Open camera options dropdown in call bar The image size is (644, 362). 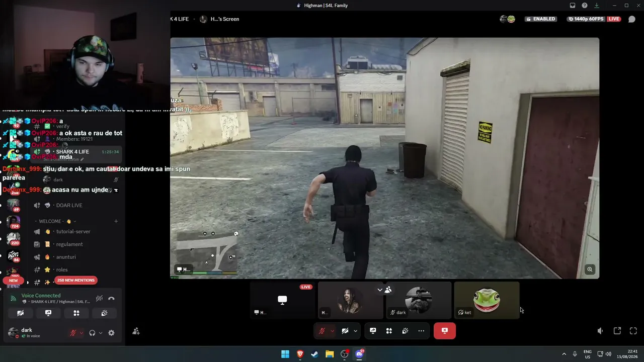point(355,331)
